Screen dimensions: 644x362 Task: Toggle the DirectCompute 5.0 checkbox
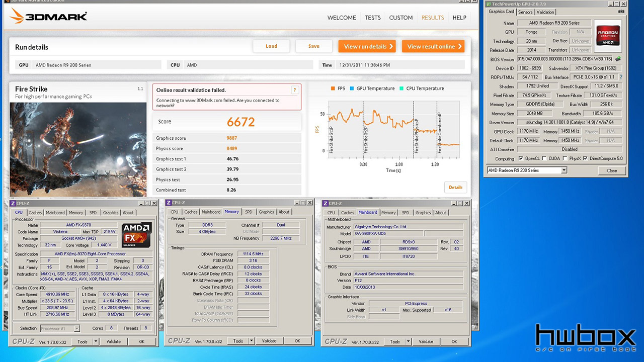pyautogui.click(x=585, y=158)
